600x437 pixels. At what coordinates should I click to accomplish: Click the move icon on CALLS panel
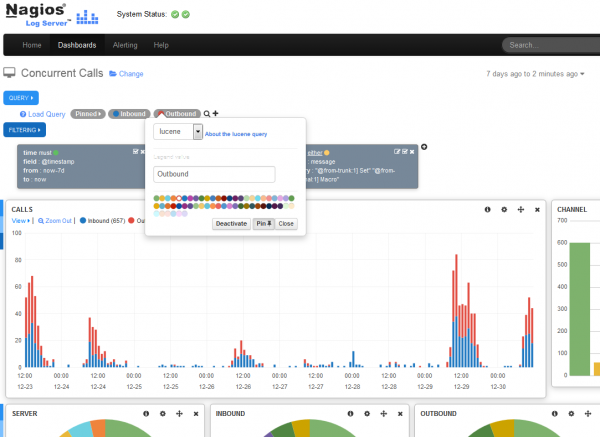(x=520, y=209)
